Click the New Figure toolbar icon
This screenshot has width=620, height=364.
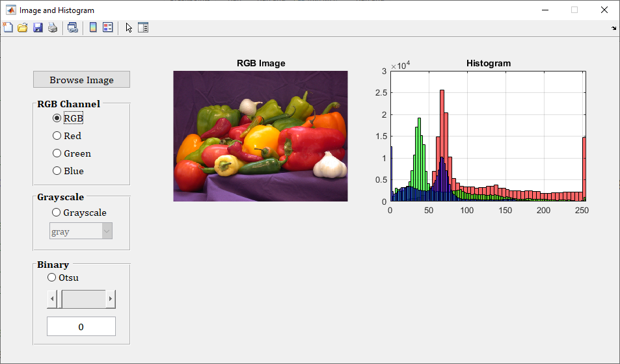pos(8,27)
